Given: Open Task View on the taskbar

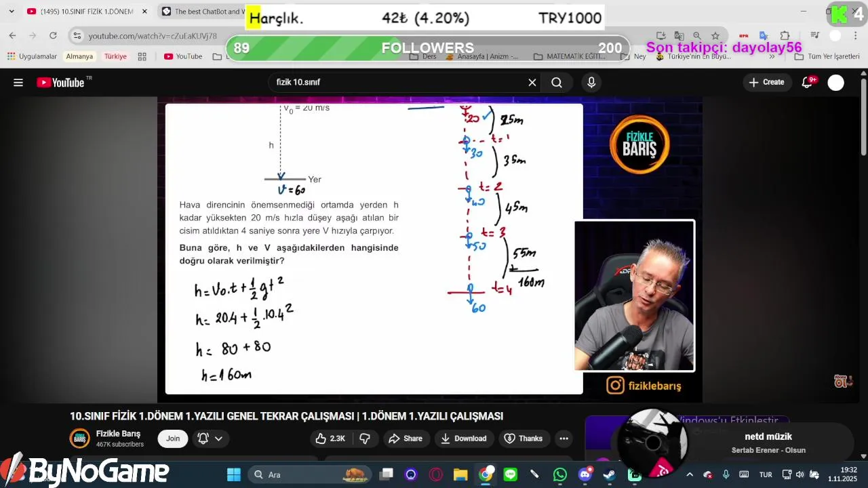Looking at the screenshot, I should point(387,474).
